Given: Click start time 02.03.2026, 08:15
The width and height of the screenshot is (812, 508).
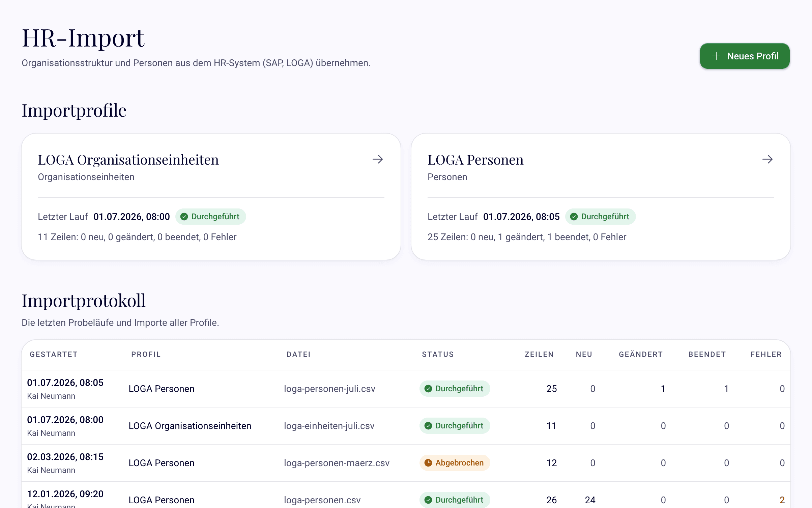Looking at the screenshot, I should tap(65, 457).
